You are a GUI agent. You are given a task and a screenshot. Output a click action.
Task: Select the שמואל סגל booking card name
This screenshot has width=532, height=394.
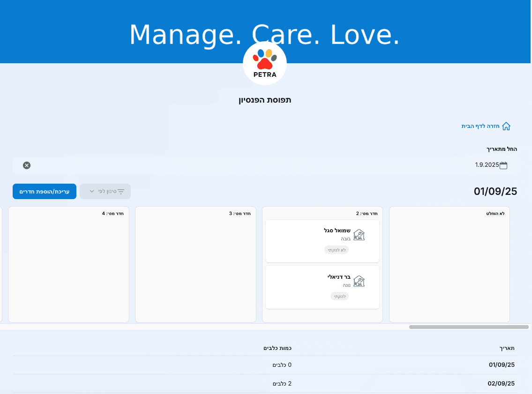click(337, 230)
